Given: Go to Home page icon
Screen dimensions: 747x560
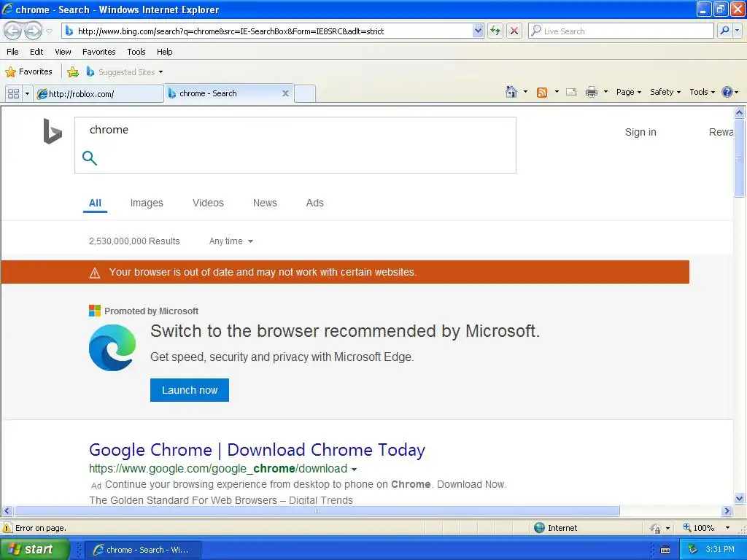Looking at the screenshot, I should pos(511,92).
